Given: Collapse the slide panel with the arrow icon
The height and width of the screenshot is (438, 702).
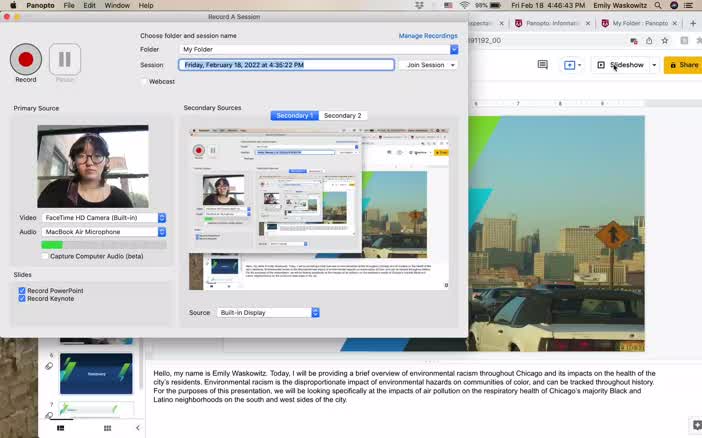Looking at the screenshot, I should [x=137, y=428].
